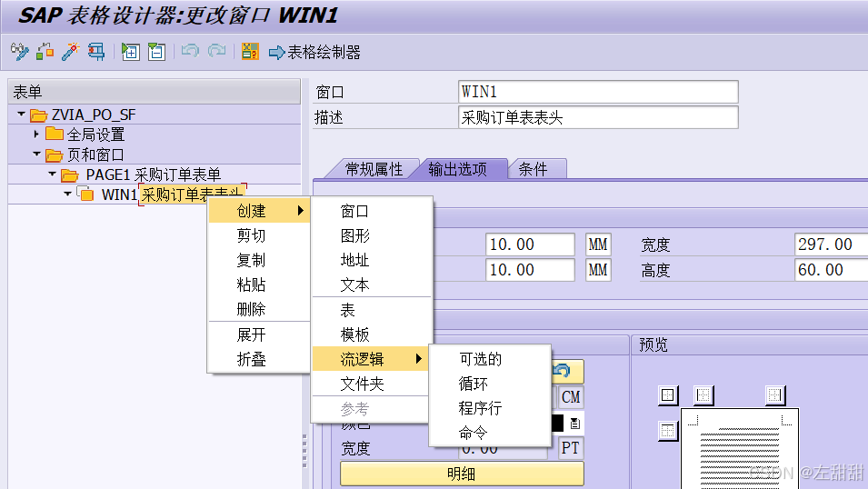The width and height of the screenshot is (868, 489).
Task: Click the redo arrow in toolbar
Action: click(216, 52)
